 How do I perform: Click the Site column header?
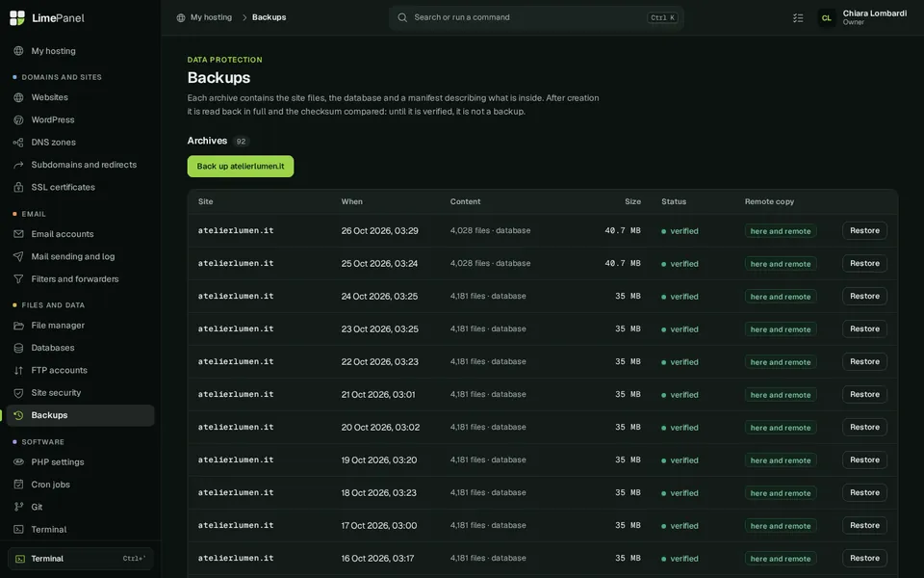206,201
